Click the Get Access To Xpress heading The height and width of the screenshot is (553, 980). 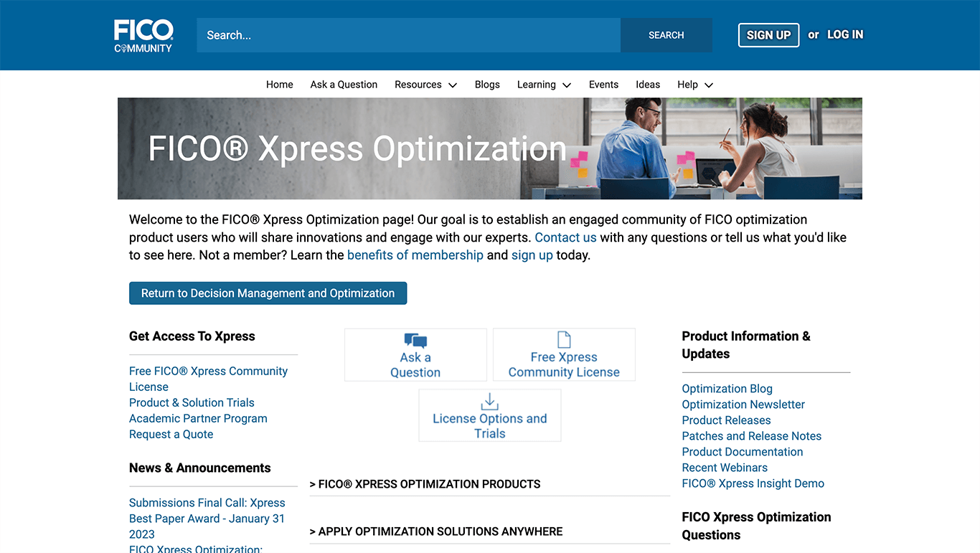pyautogui.click(x=192, y=336)
